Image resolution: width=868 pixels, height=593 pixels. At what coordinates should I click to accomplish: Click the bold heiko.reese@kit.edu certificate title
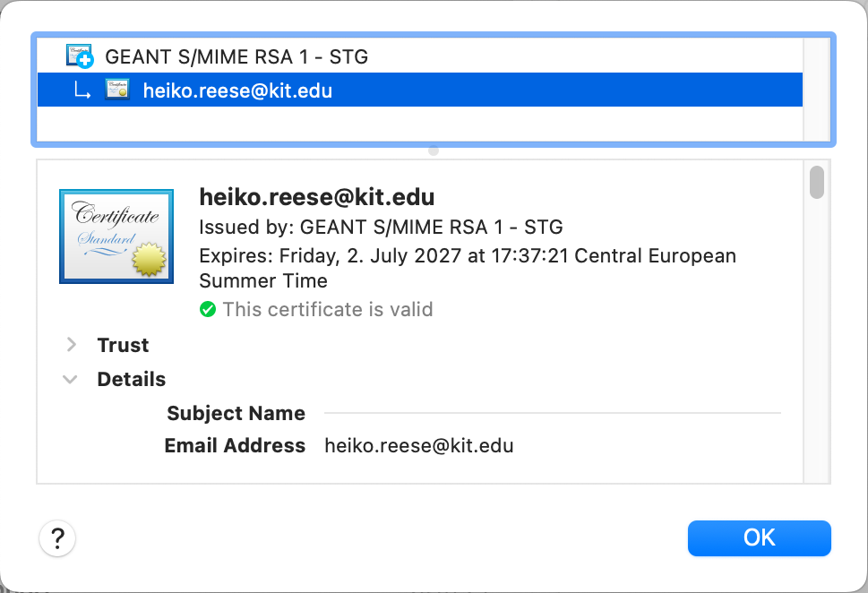tap(316, 197)
